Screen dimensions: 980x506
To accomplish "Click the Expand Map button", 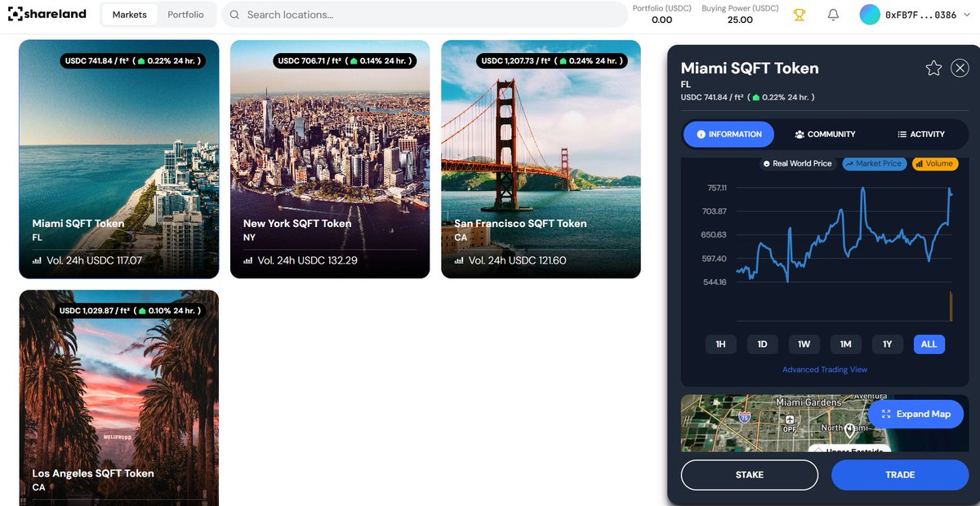I will pyautogui.click(x=915, y=414).
